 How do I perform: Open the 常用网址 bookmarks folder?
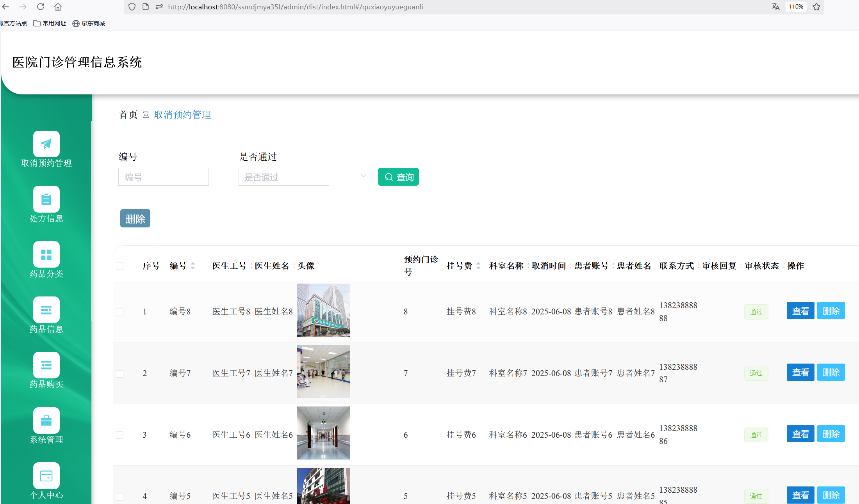[50, 23]
